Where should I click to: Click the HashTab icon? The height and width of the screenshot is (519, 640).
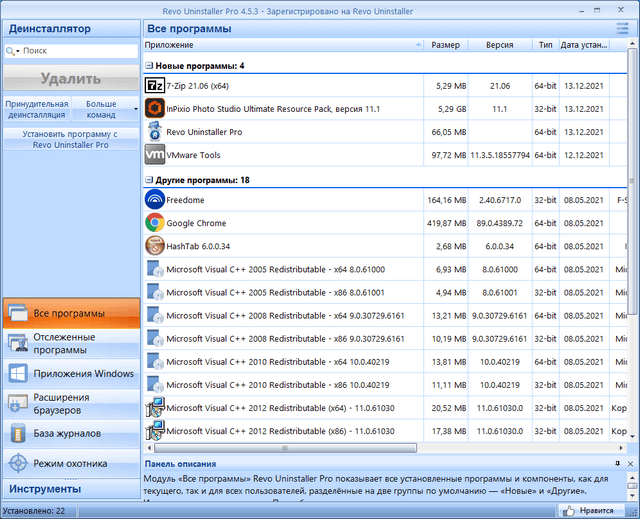coord(155,246)
